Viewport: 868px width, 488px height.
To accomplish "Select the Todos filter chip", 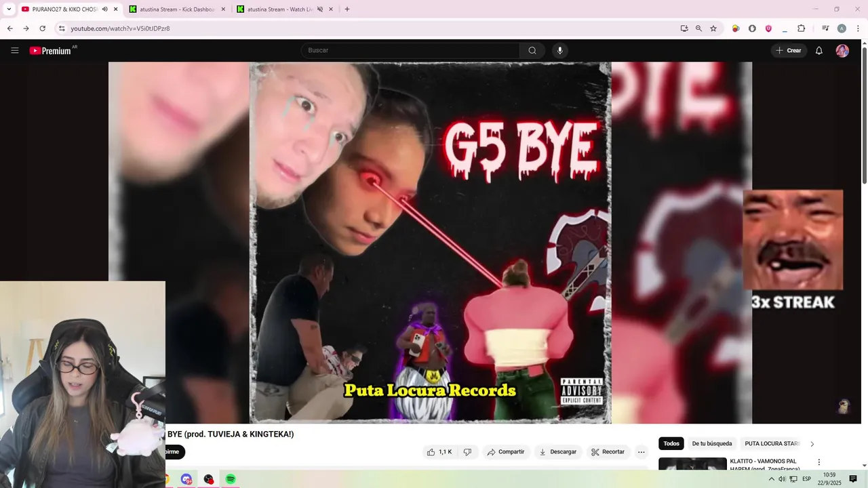I will coord(671,444).
